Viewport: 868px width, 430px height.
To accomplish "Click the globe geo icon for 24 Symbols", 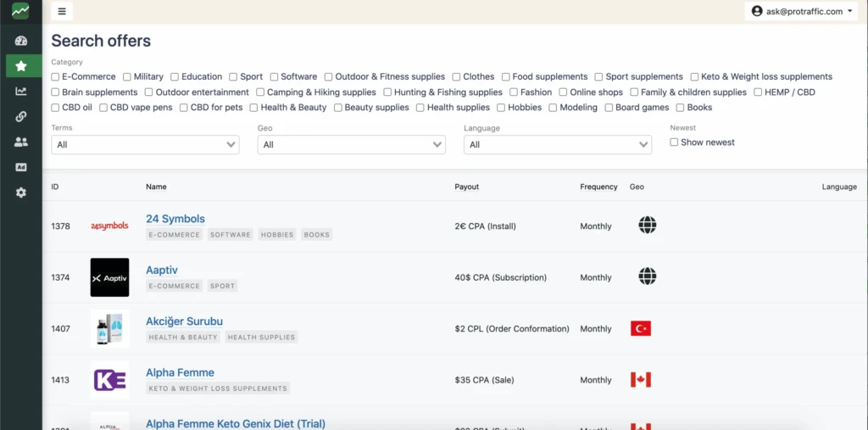I will (x=647, y=226).
